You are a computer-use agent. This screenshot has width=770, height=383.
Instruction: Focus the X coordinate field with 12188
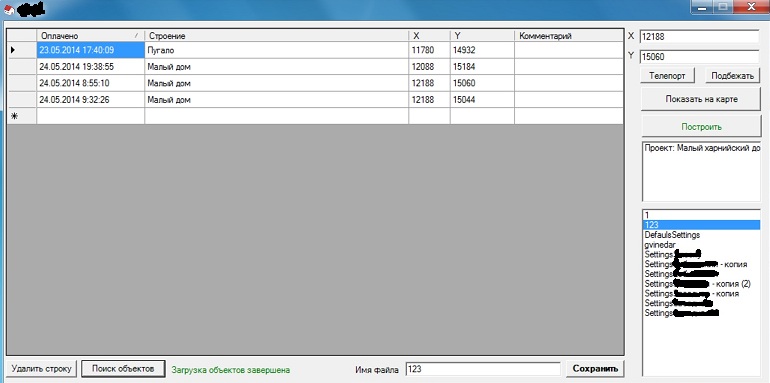[x=699, y=36]
